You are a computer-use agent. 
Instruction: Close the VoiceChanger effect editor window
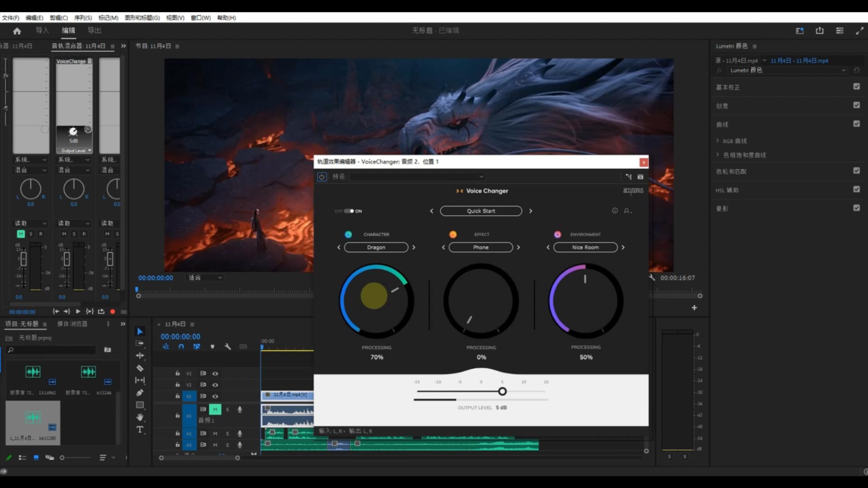pyautogui.click(x=643, y=162)
